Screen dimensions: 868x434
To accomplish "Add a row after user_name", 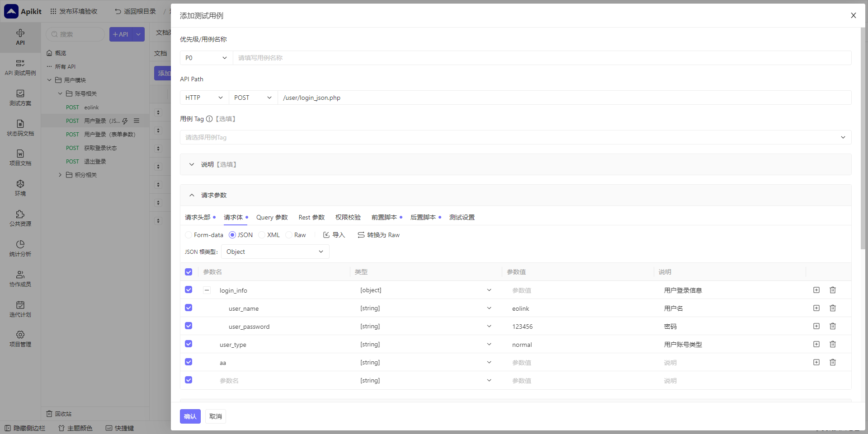I will tap(816, 308).
